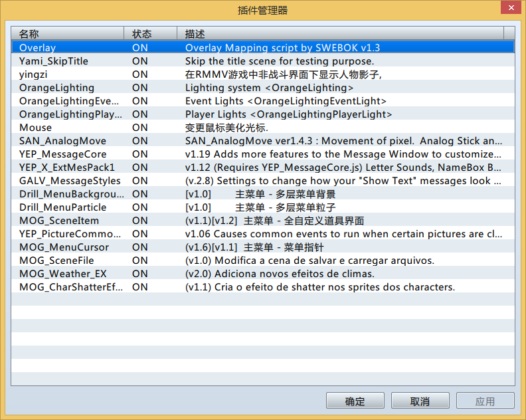
Task: Click "Event Lights" description text
Action: click(286, 101)
